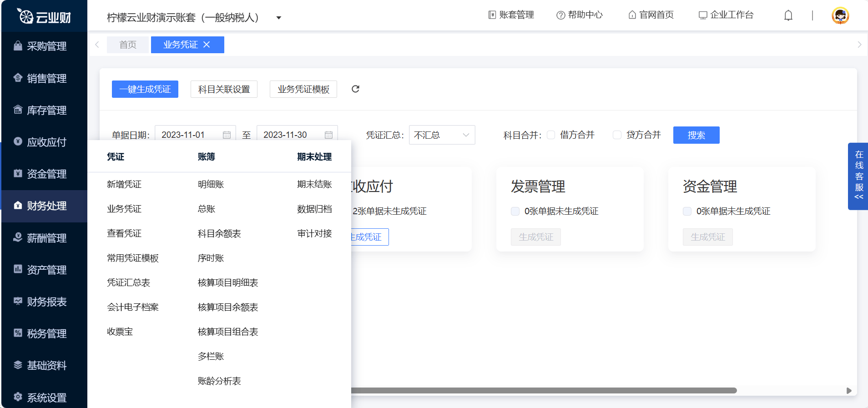Click the 业务凭证模板 button
The width and height of the screenshot is (868, 408).
pyautogui.click(x=303, y=89)
